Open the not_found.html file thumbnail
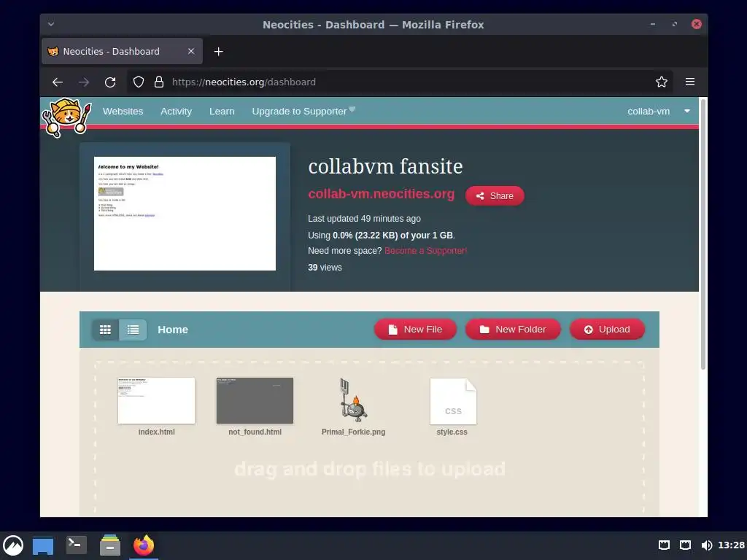Screen dimensions: 747x560 [x=255, y=400]
